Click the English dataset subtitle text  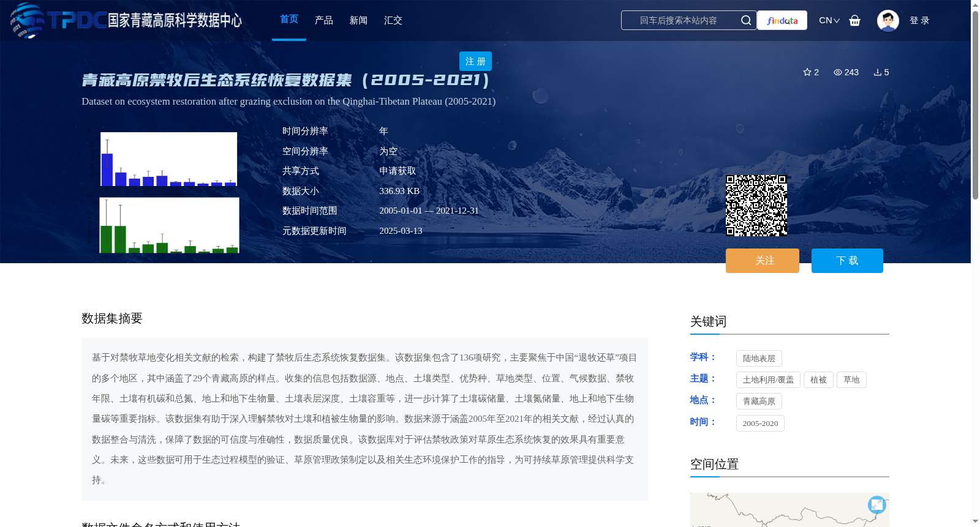pyautogui.click(x=288, y=102)
